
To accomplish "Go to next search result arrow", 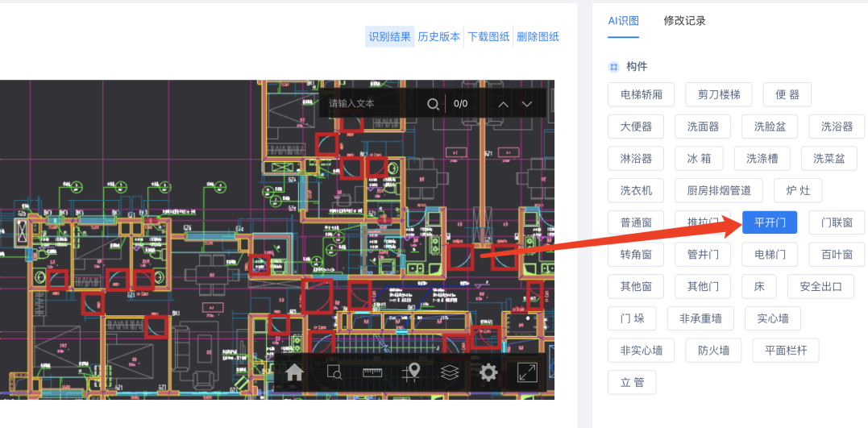I will pyautogui.click(x=527, y=104).
